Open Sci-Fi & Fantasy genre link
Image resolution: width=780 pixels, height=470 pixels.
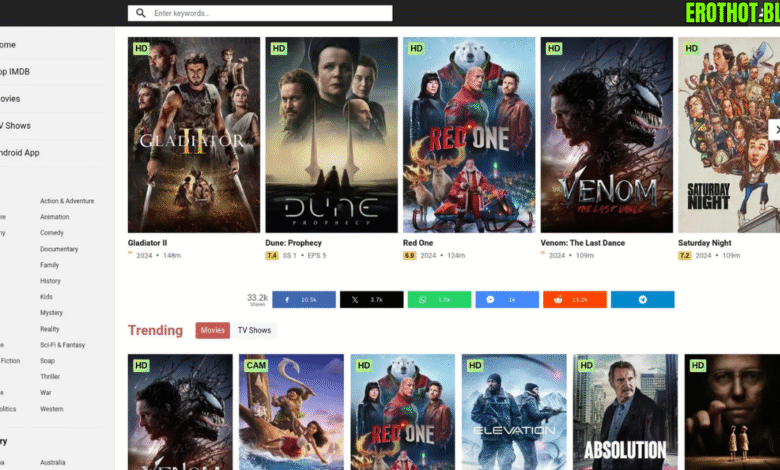click(63, 345)
